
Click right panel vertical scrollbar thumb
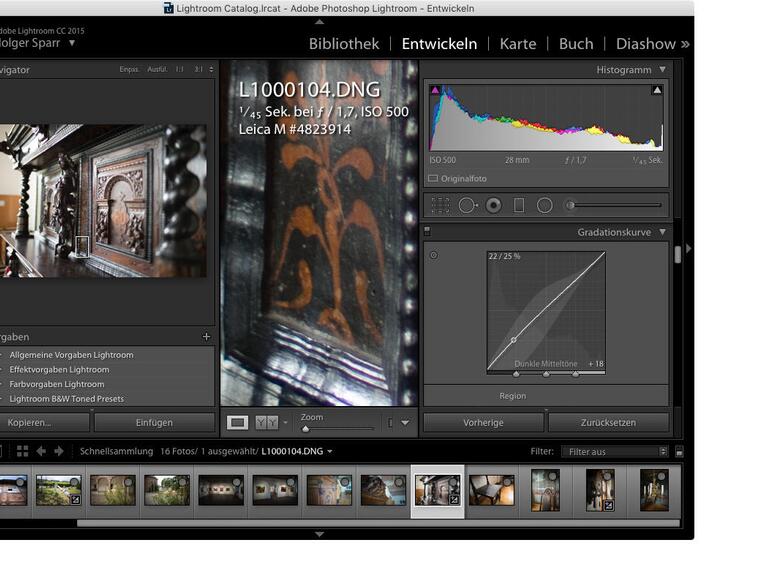click(678, 254)
